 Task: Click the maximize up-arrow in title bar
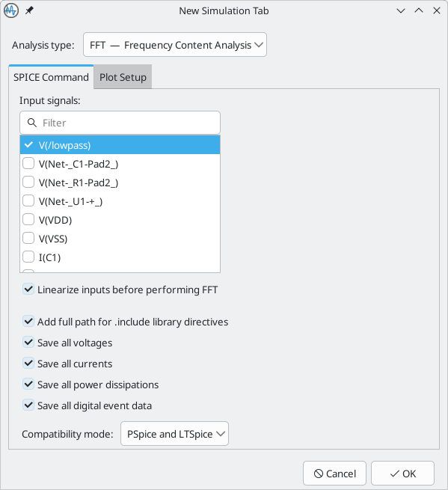(x=419, y=11)
